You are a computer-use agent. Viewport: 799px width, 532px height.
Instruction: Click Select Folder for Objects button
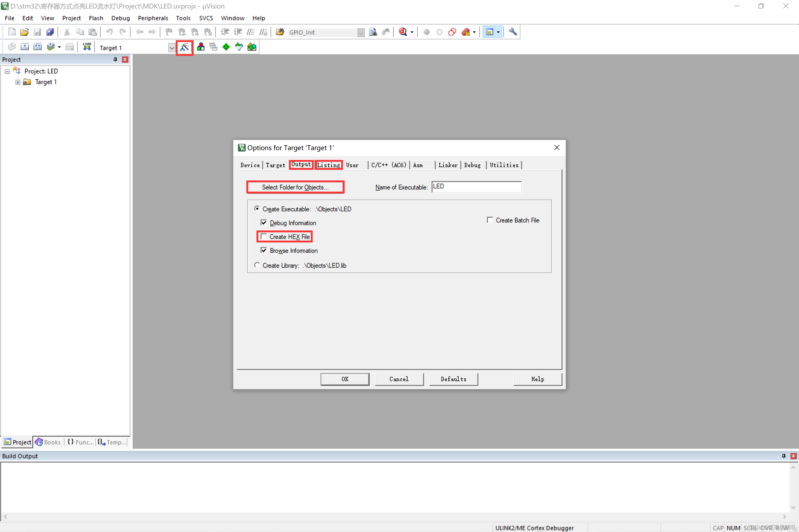(295, 187)
